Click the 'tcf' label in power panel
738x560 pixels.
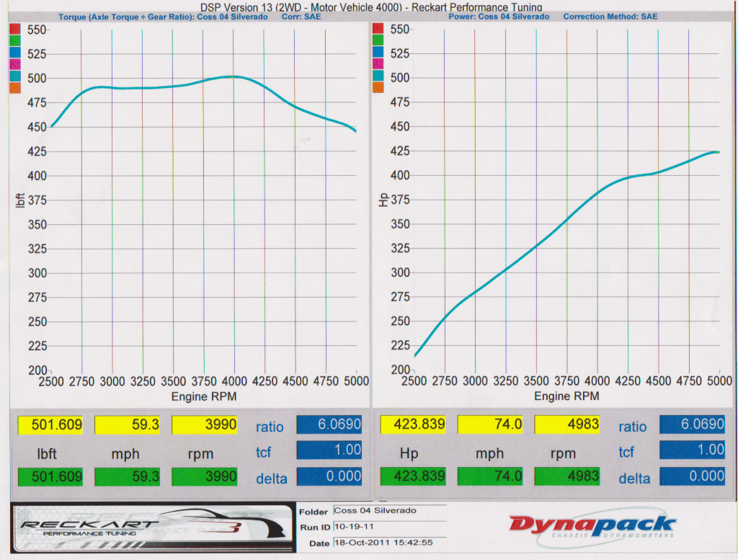click(x=626, y=452)
